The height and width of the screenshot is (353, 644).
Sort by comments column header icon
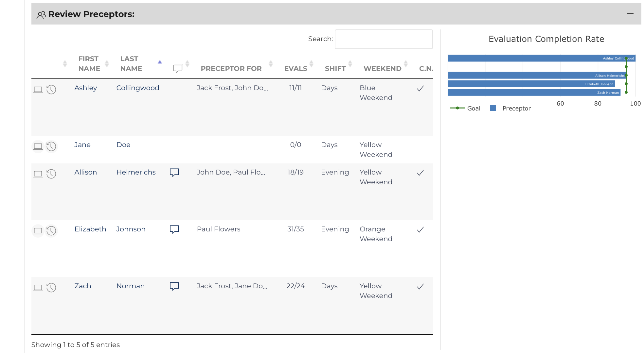178,68
